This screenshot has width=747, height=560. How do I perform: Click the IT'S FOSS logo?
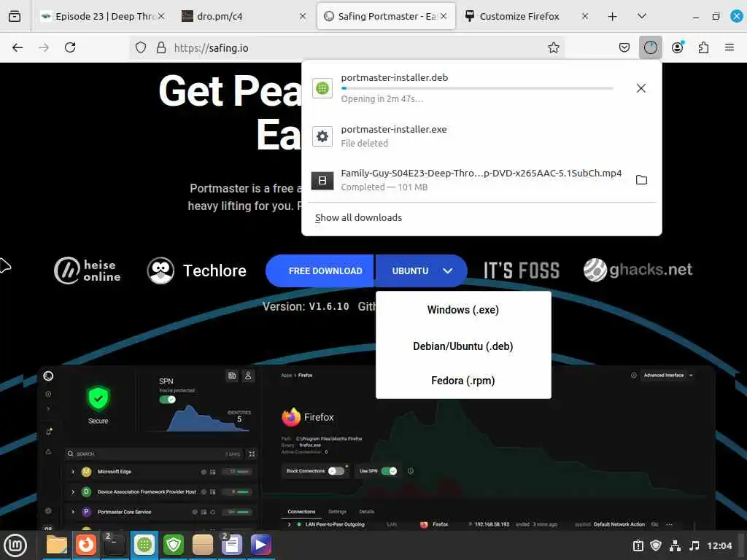click(x=522, y=271)
